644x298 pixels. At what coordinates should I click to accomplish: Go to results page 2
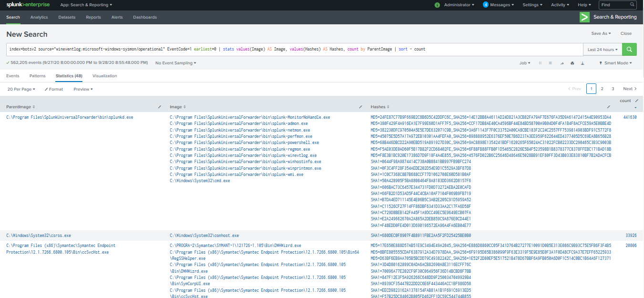click(602, 89)
